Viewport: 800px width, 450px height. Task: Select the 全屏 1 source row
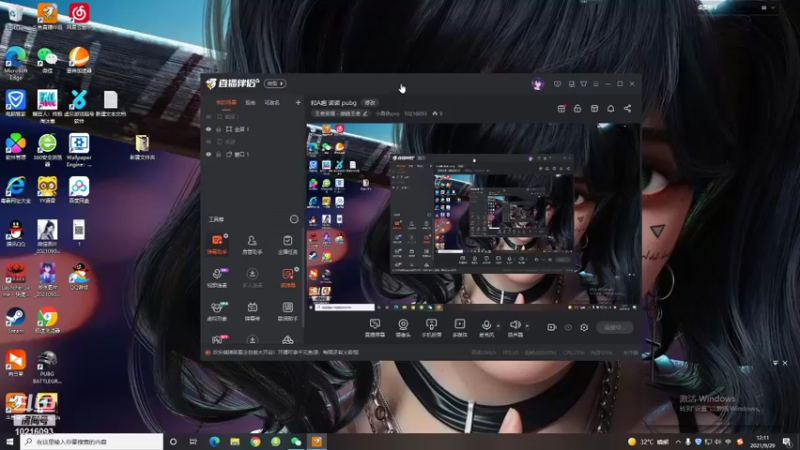(254, 129)
